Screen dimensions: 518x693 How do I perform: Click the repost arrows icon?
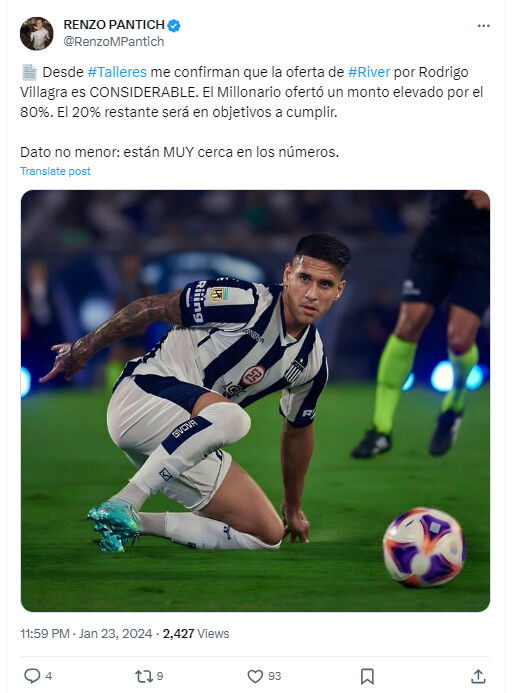click(x=143, y=676)
